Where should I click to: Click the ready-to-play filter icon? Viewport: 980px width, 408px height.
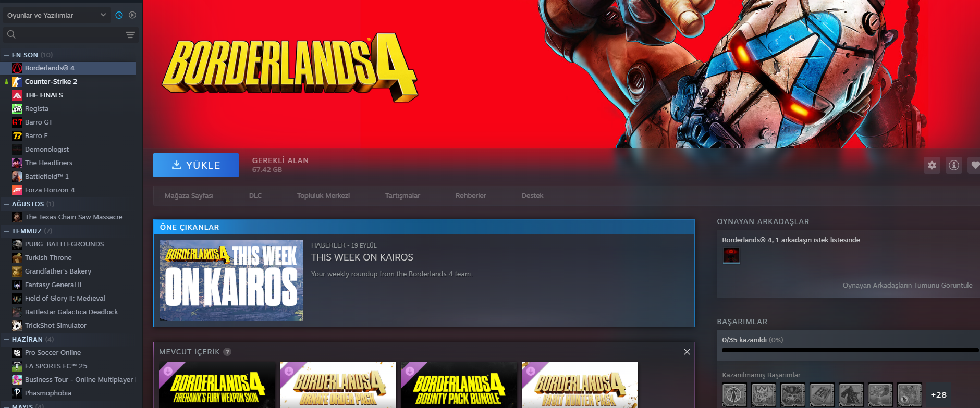coord(132,15)
